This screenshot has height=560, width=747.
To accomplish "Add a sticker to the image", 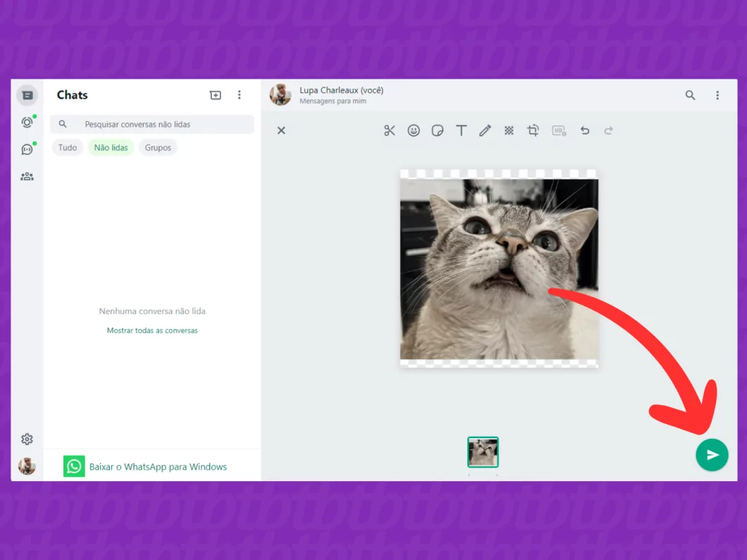I will pos(438,130).
